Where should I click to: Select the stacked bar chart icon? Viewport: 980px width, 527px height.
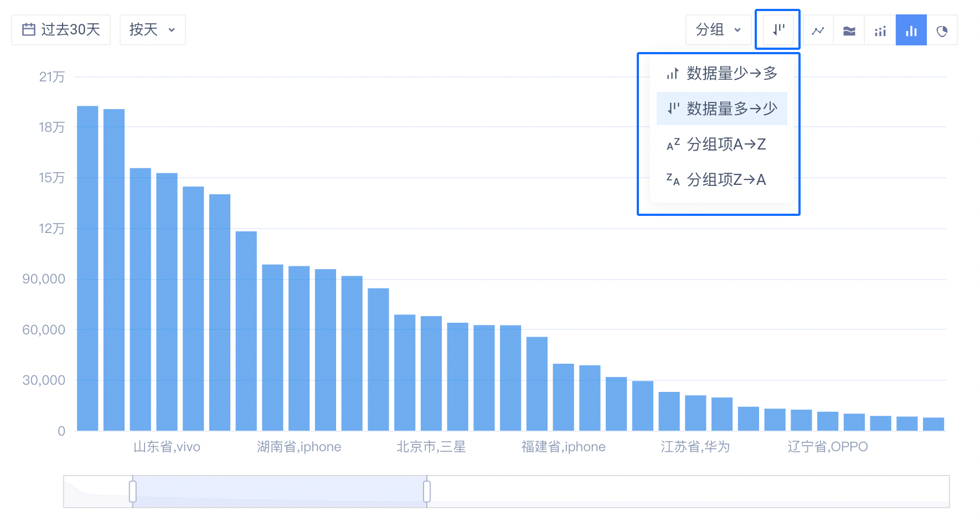(x=880, y=30)
